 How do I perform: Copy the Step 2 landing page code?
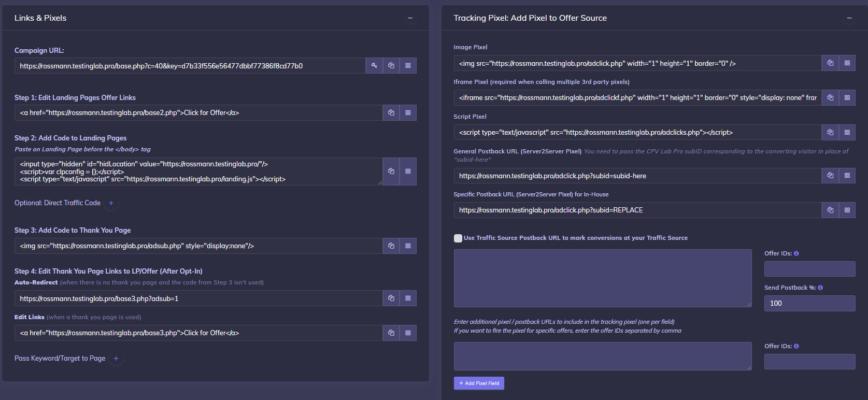(391, 172)
